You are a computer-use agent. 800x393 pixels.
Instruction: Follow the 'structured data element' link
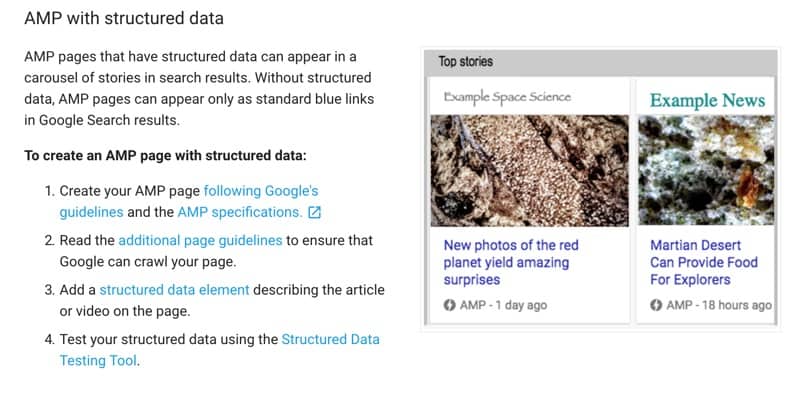pyautogui.click(x=174, y=290)
